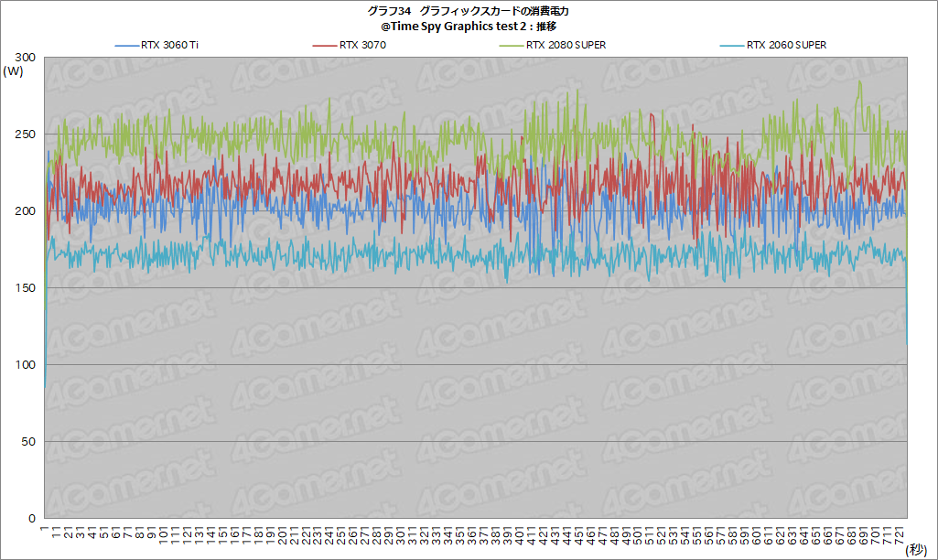Click the RTX 2060 SUPER legend label
Viewport: 938px width, 560px height.
click(x=786, y=45)
